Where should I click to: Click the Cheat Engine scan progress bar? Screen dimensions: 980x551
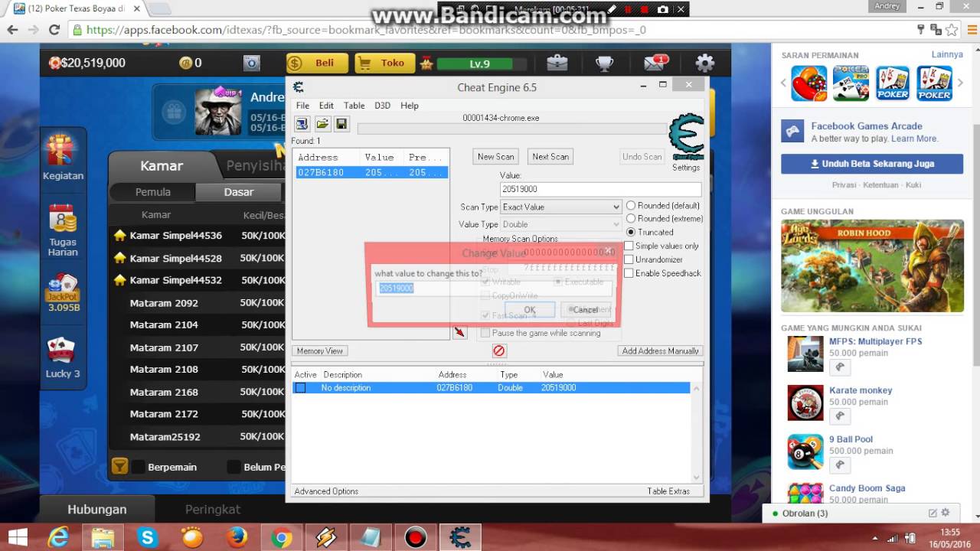pyautogui.click(x=511, y=129)
